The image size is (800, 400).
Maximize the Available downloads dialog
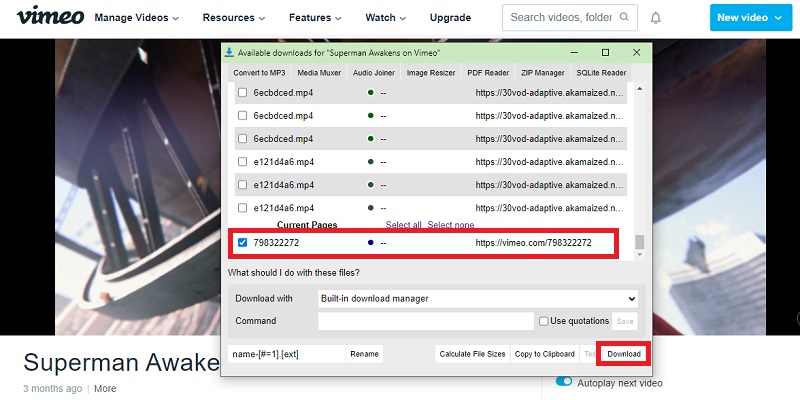pyautogui.click(x=605, y=53)
